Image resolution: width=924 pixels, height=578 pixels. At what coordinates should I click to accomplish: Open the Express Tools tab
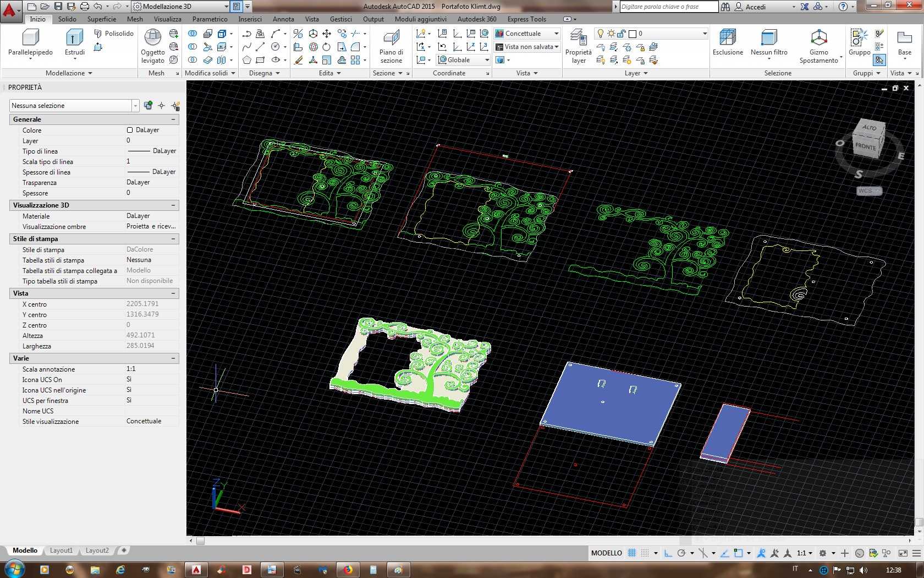(527, 19)
